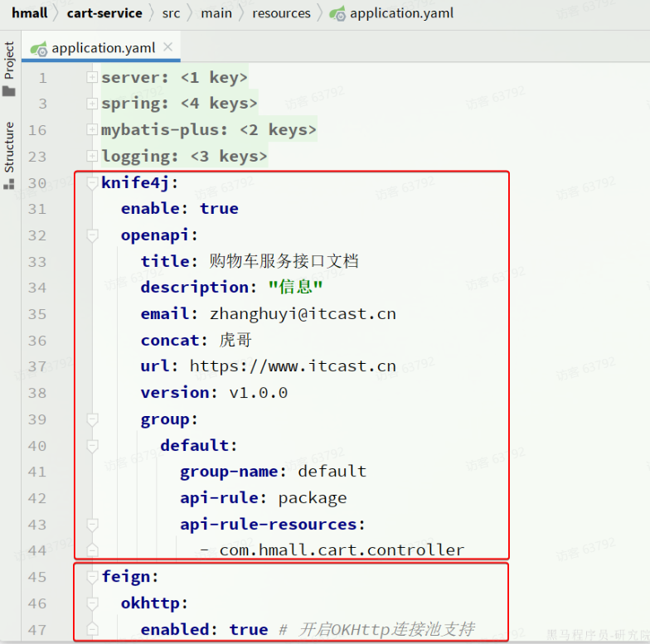Close the application.yaml editor tab
Screen dimensions: 650x644
[x=167, y=46]
